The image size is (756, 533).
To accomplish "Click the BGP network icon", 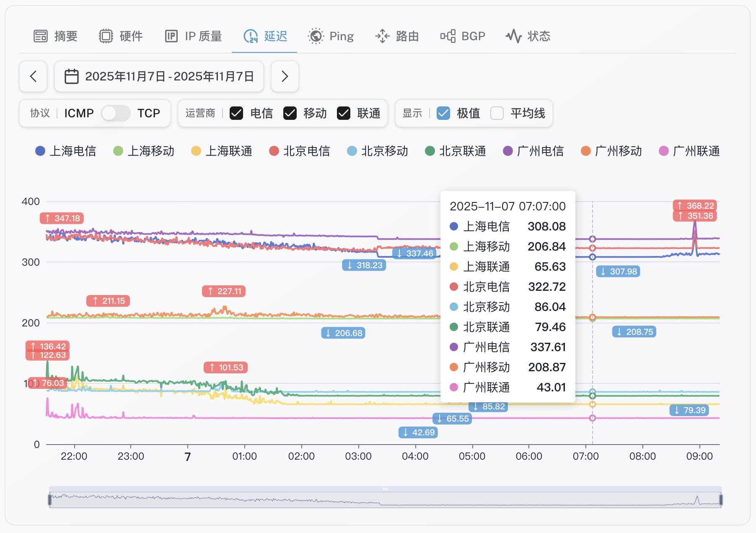I will tap(448, 36).
